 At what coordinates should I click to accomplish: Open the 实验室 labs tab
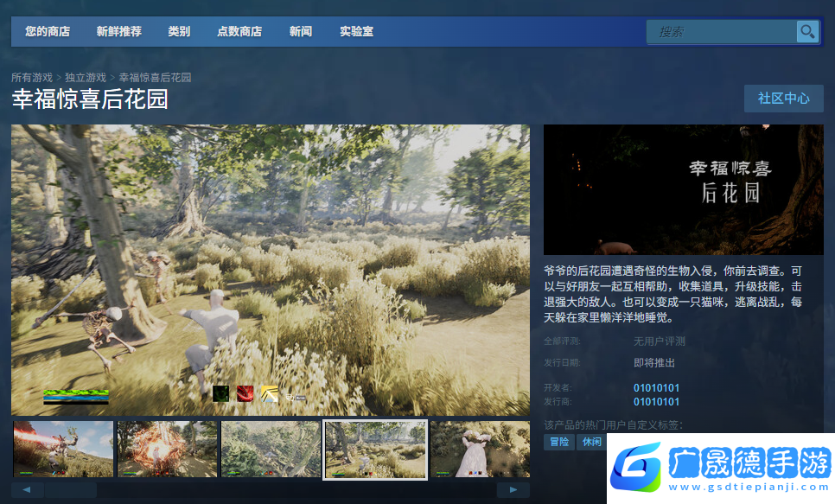click(356, 32)
